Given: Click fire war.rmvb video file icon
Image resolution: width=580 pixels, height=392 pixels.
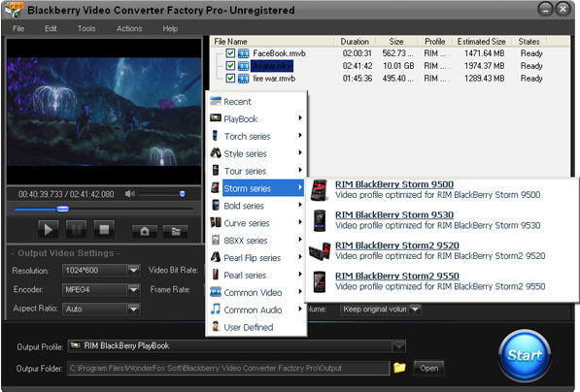Looking at the screenshot, I should point(244,79).
